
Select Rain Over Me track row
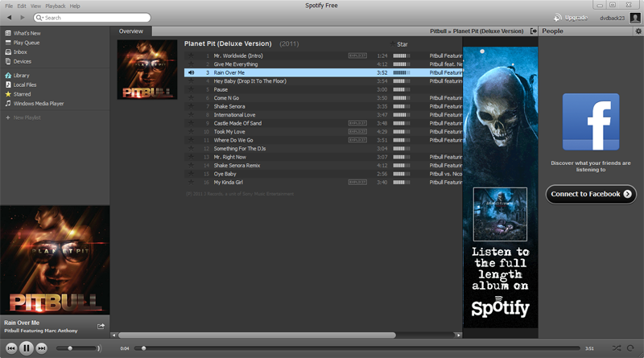point(324,72)
